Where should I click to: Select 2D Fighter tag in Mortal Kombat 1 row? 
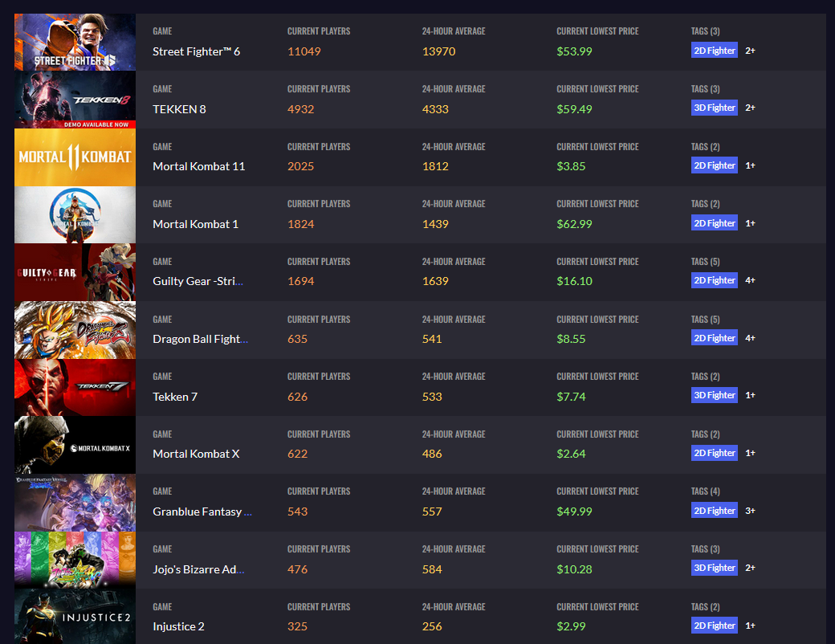[714, 222]
